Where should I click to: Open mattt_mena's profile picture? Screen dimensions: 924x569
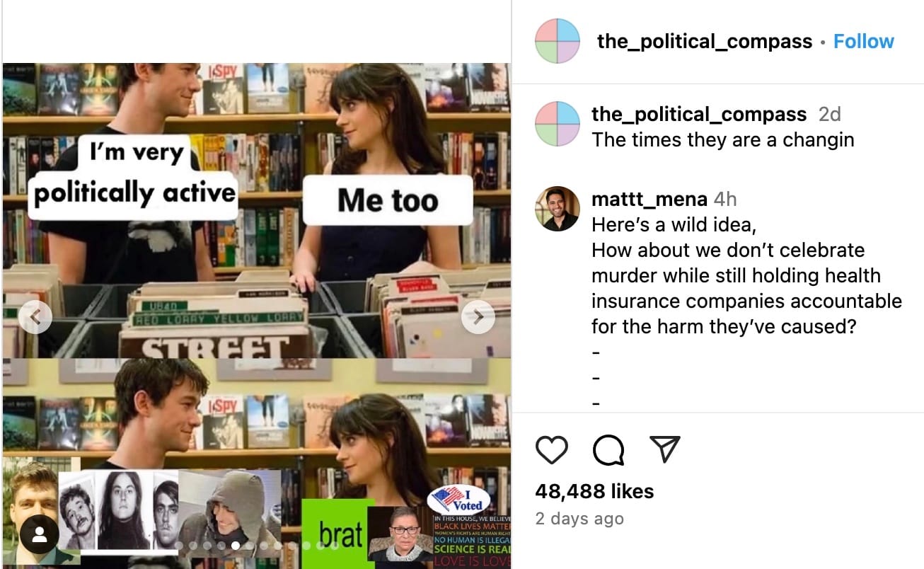pos(558,209)
